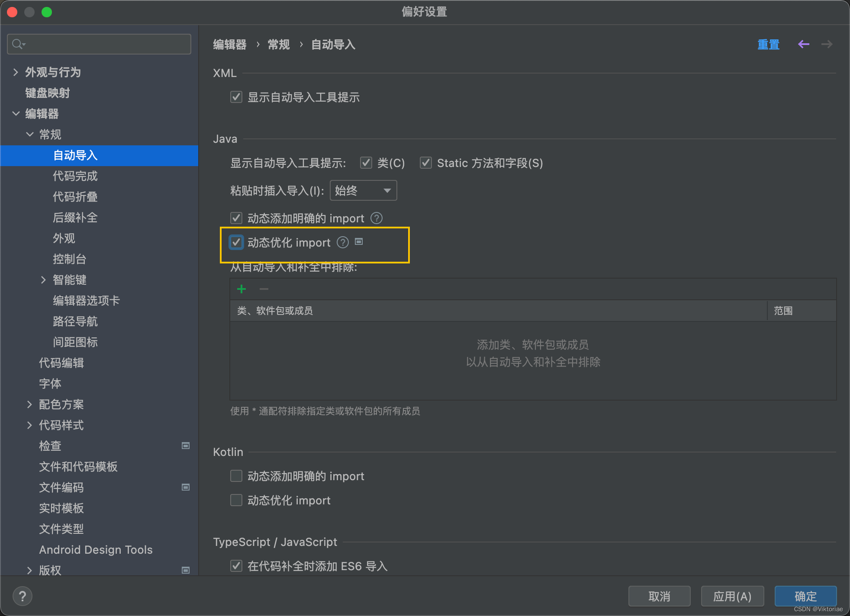Enable Kotlin 动态优化 import checkbox

[236, 500]
